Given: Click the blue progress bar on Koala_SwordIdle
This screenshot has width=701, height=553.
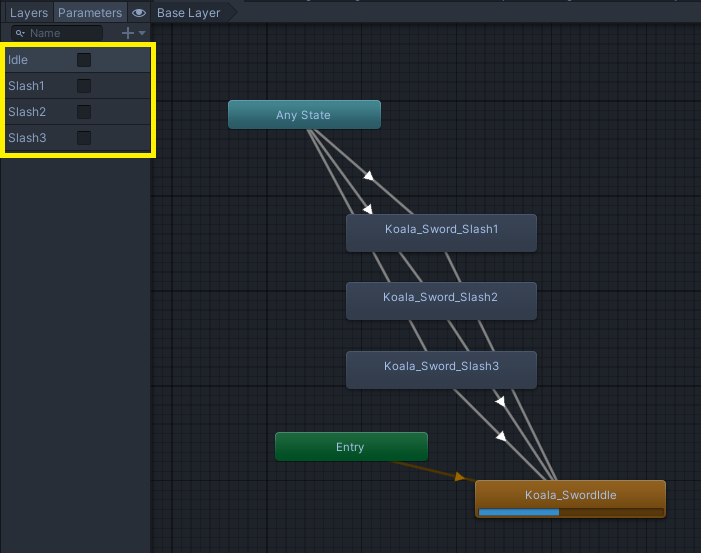Looking at the screenshot, I should (519, 512).
